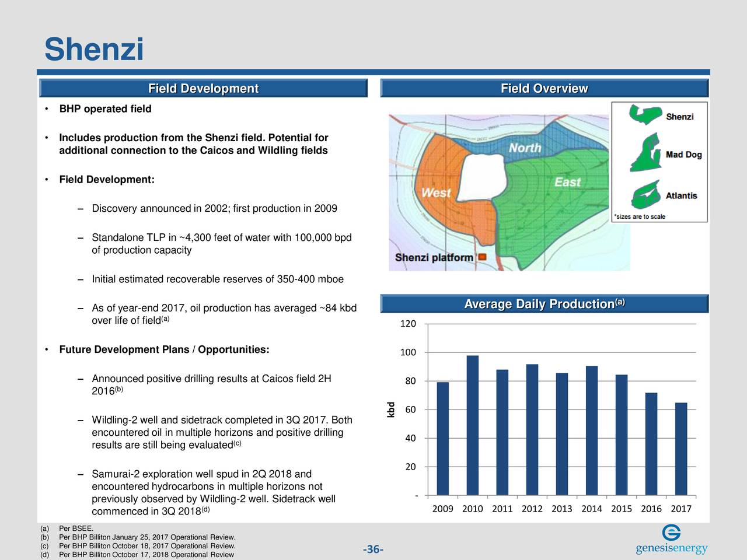Click the 120 y-axis value
The height and width of the screenshot is (560, 747).
[x=408, y=324]
